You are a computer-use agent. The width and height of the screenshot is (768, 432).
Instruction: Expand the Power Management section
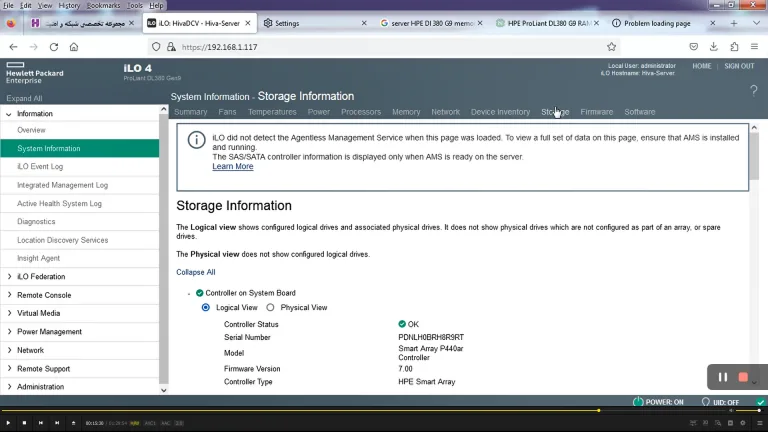[x=9, y=332]
